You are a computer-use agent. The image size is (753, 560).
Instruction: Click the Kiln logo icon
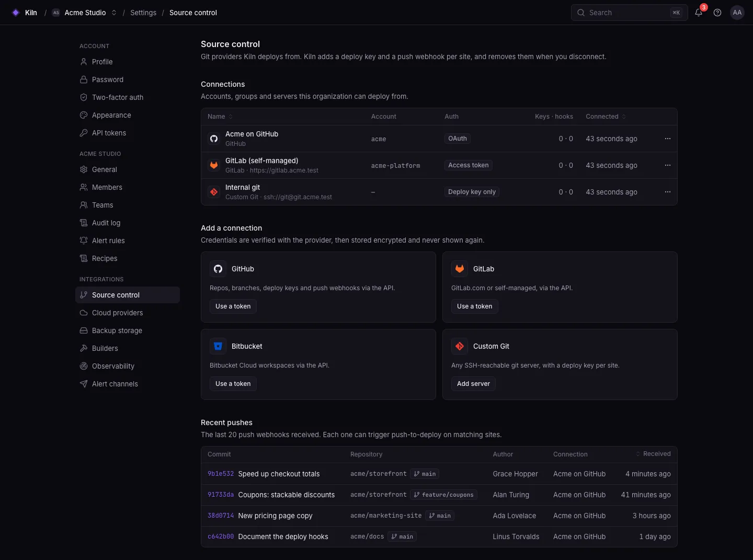point(16,13)
